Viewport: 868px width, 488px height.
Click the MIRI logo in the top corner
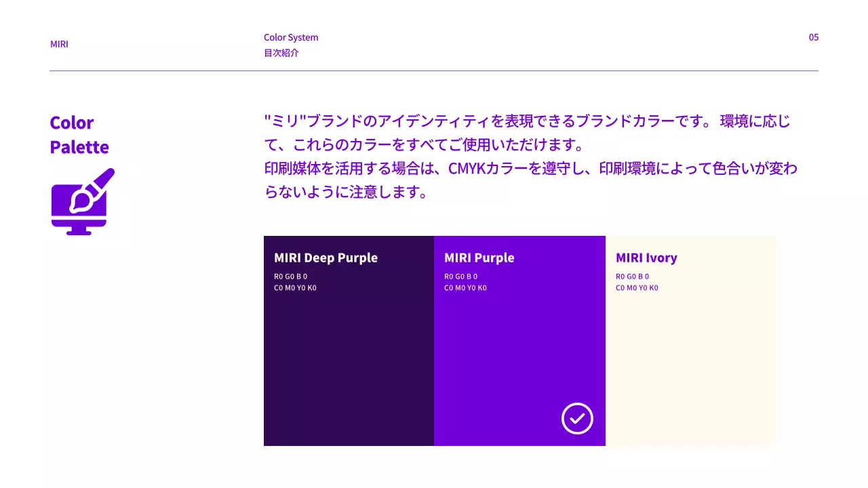pos(59,44)
